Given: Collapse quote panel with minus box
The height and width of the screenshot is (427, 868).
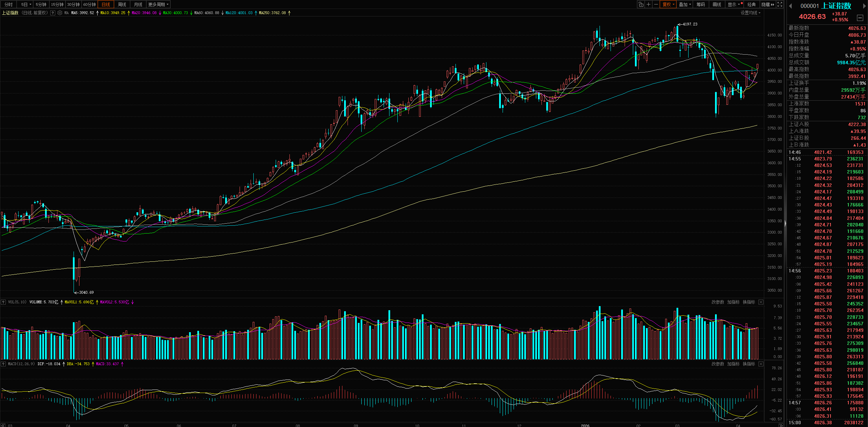Looking at the screenshot, I should tap(860, 18).
